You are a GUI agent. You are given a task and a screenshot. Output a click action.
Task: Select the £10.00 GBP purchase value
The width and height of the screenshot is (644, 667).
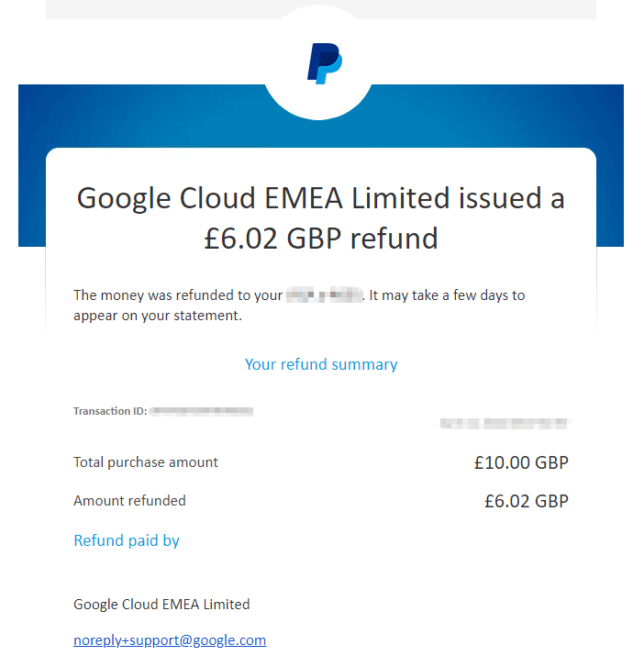(x=521, y=463)
